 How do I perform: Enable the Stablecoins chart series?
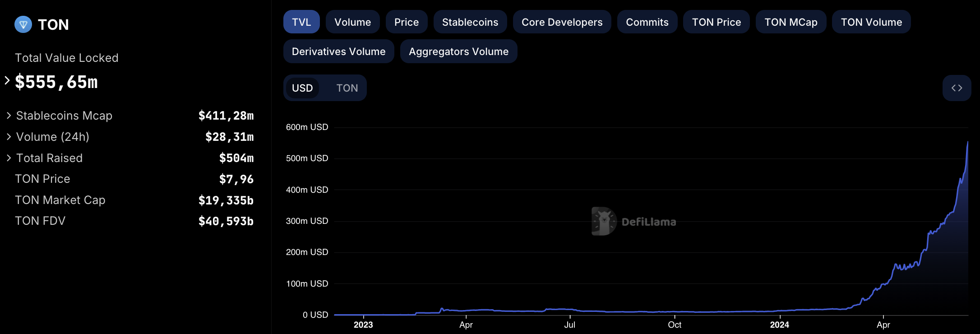(x=470, y=22)
